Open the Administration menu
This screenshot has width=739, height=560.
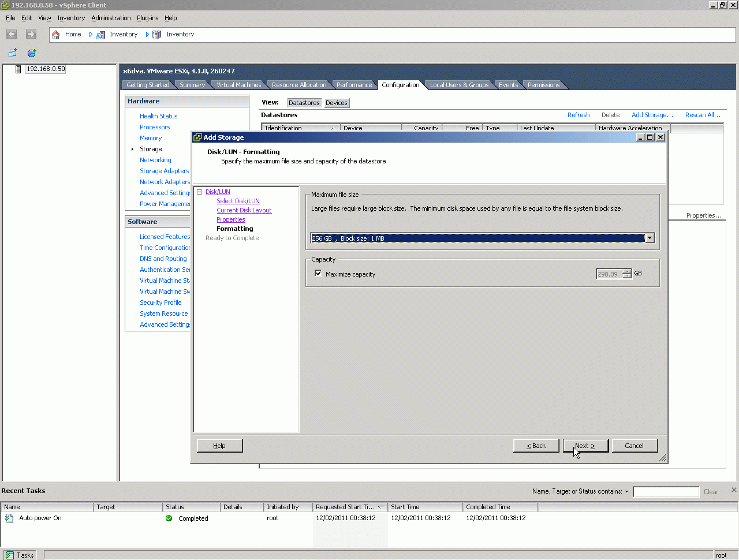pos(111,18)
